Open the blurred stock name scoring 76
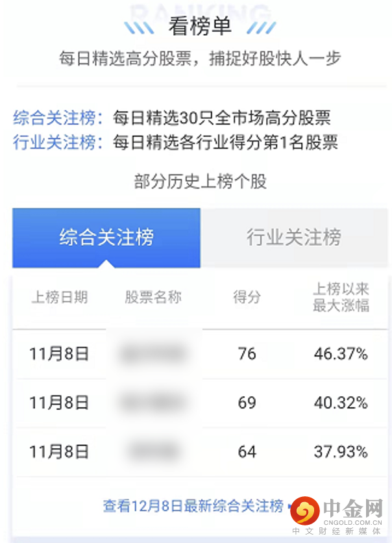This screenshot has width=392, height=543. click(x=153, y=354)
